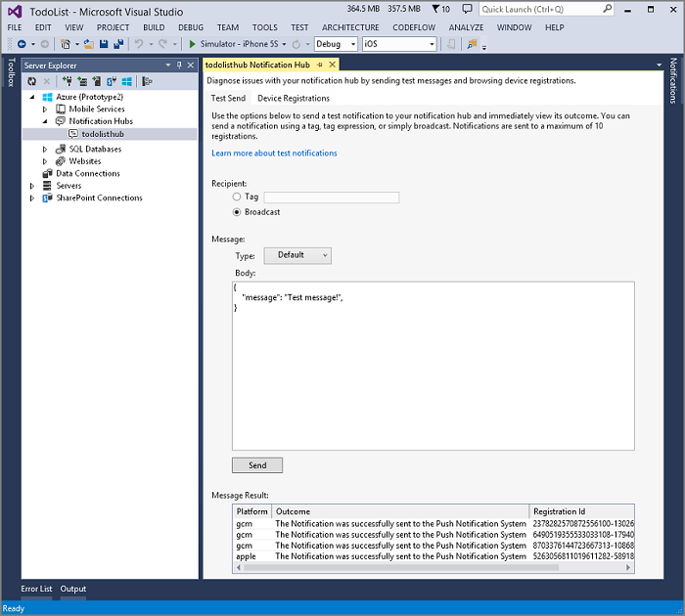Open Server Explorer window options dropdown
The height and width of the screenshot is (616, 685).
click(x=168, y=66)
